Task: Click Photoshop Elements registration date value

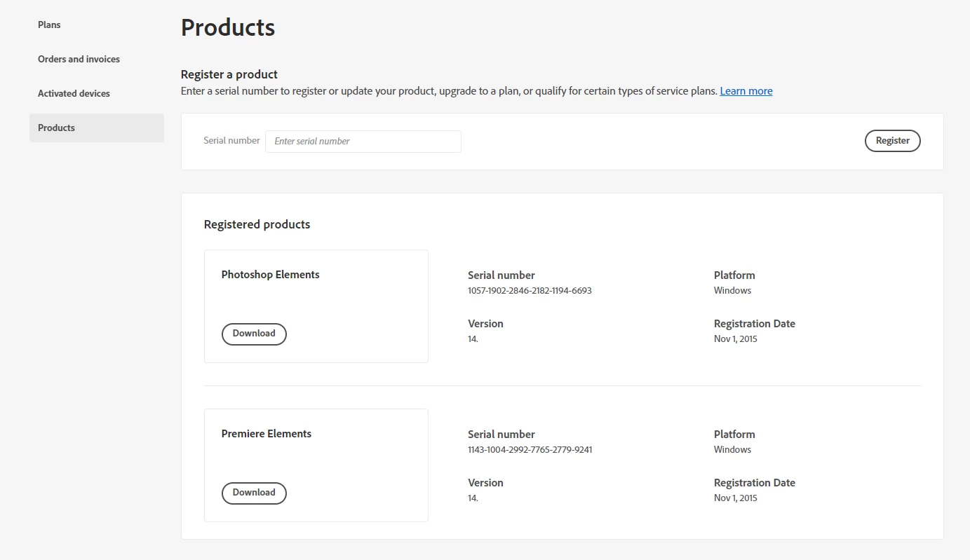Action: coord(735,339)
